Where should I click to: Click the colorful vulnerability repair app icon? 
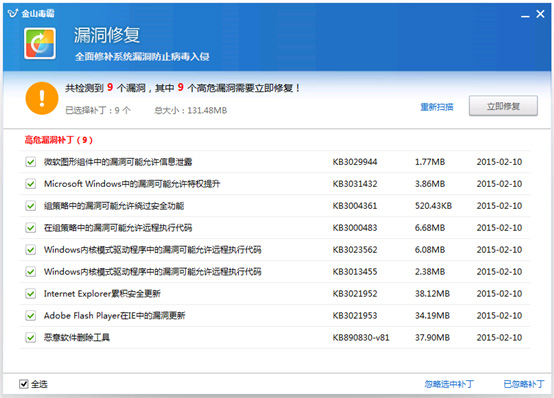coord(40,43)
